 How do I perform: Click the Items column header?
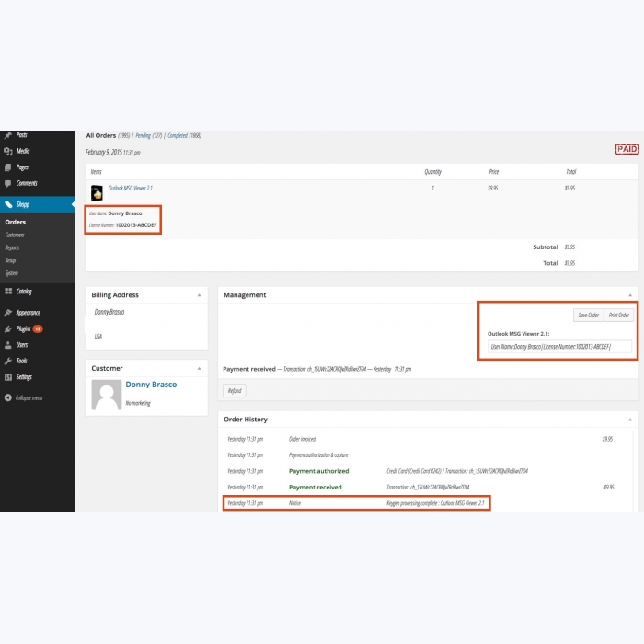click(96, 172)
